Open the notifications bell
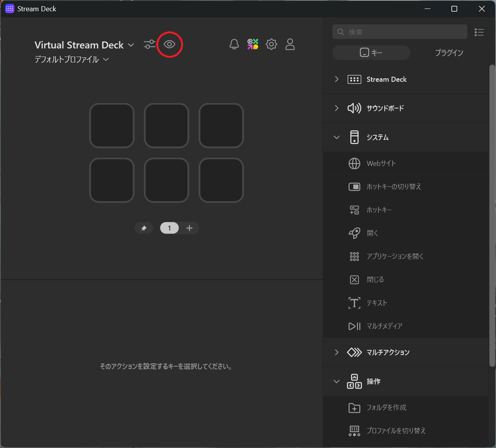 [x=234, y=44]
